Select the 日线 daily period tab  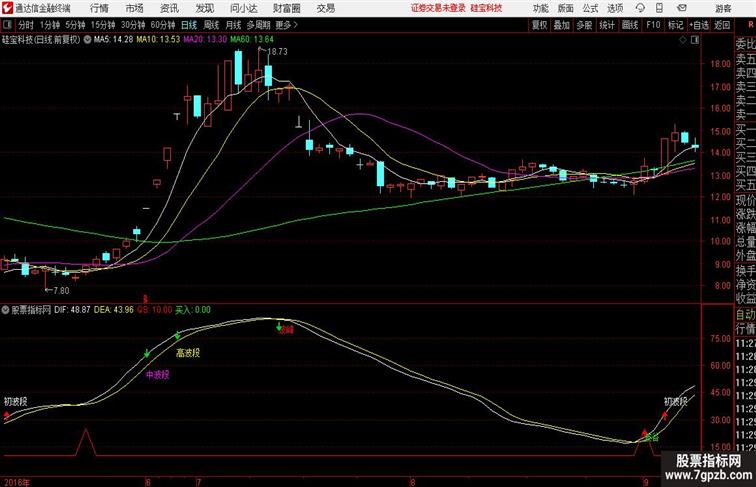(189, 25)
